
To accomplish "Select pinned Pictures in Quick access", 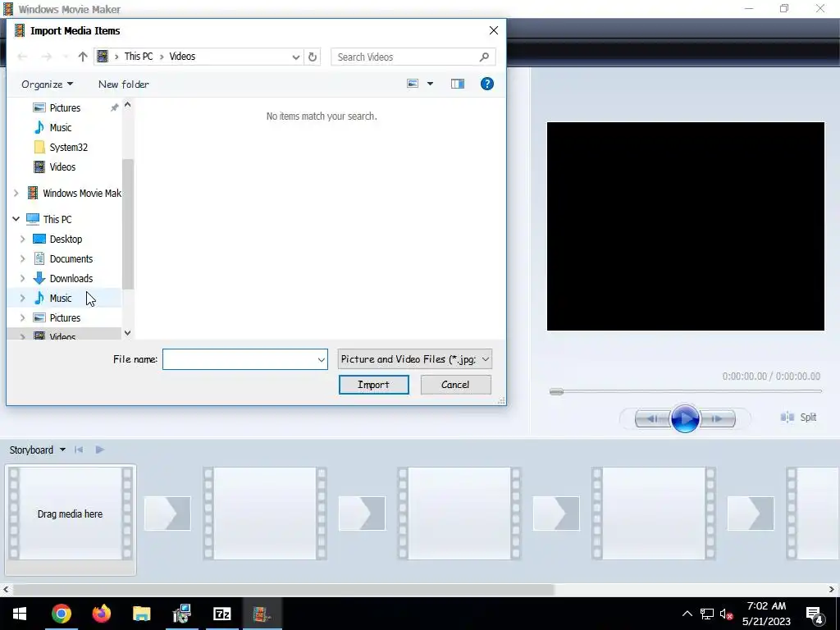I will coord(65,107).
